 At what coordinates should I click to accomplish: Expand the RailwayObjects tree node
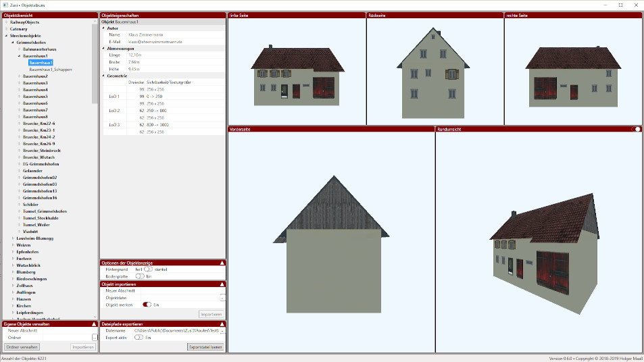(6, 22)
